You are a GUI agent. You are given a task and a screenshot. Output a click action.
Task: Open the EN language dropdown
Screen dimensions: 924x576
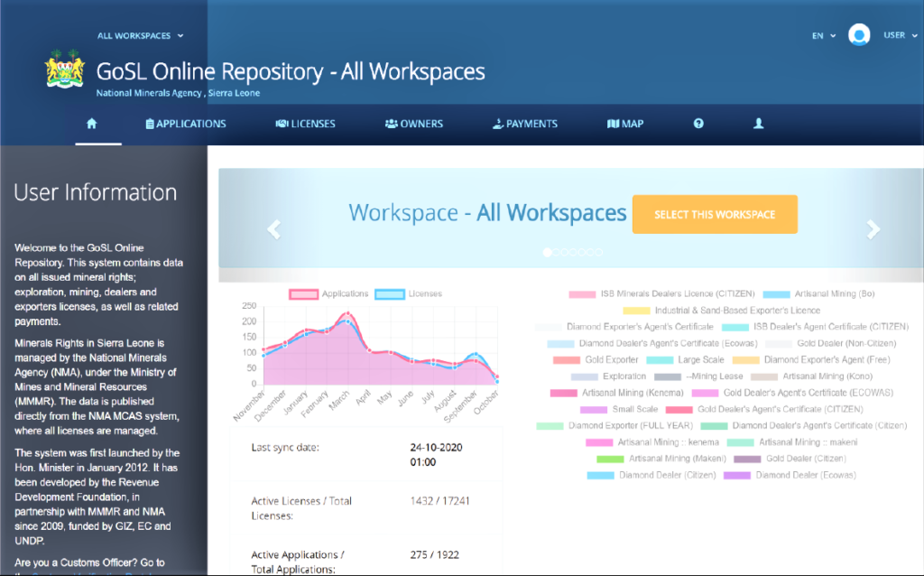point(824,35)
